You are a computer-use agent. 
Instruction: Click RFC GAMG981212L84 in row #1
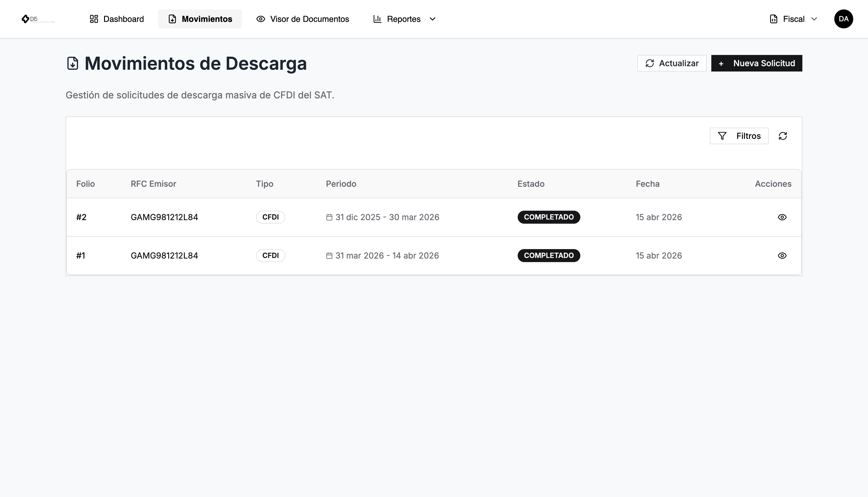coord(164,256)
